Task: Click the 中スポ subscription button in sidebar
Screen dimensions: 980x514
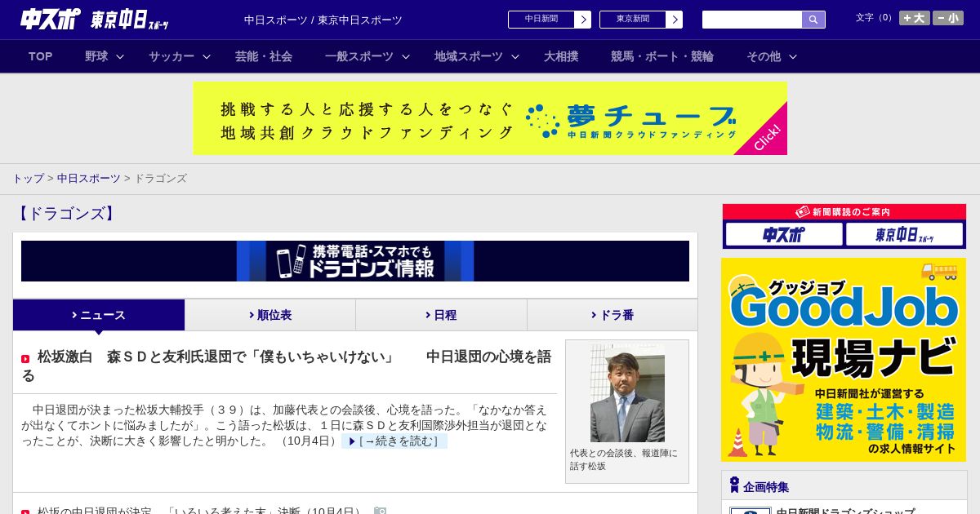Action: (x=784, y=235)
